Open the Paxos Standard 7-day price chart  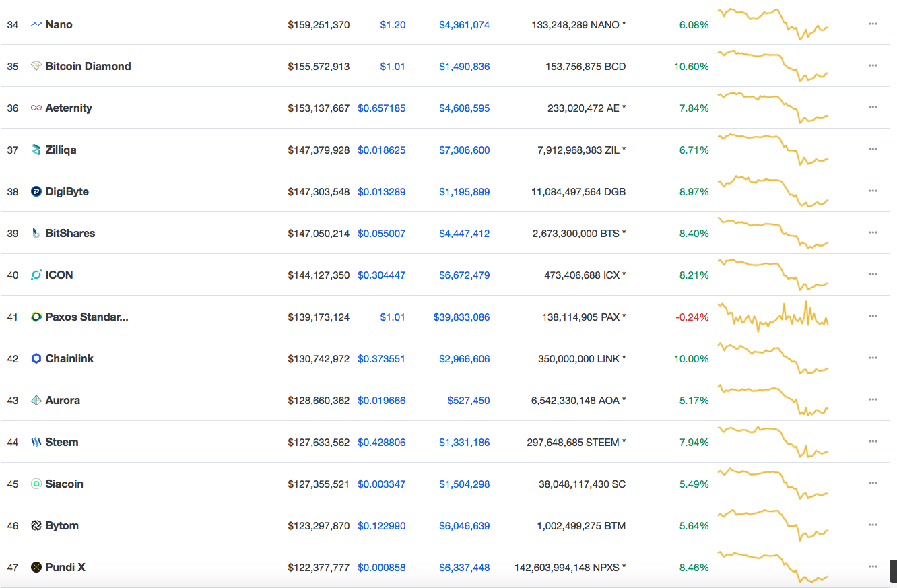coord(774,316)
